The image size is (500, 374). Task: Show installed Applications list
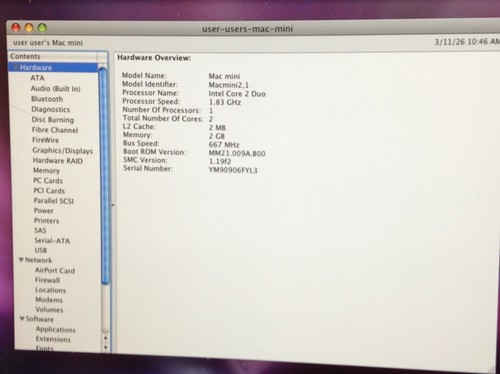tap(56, 329)
